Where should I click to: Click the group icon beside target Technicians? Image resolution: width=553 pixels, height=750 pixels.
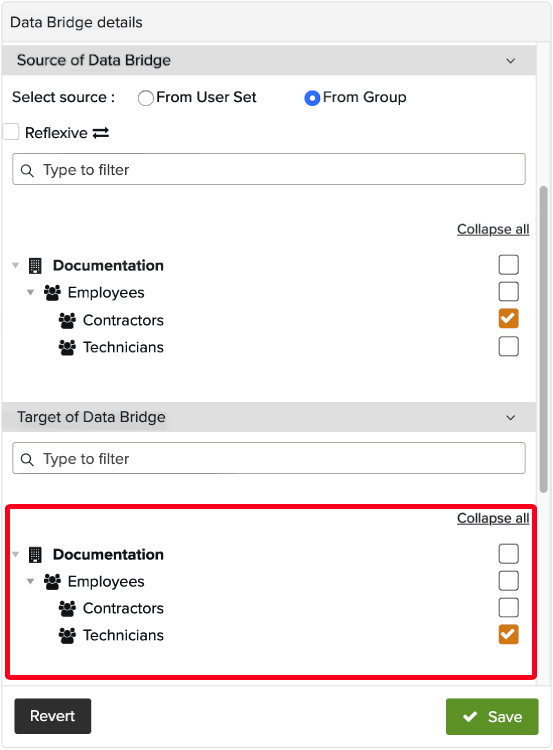(67, 635)
